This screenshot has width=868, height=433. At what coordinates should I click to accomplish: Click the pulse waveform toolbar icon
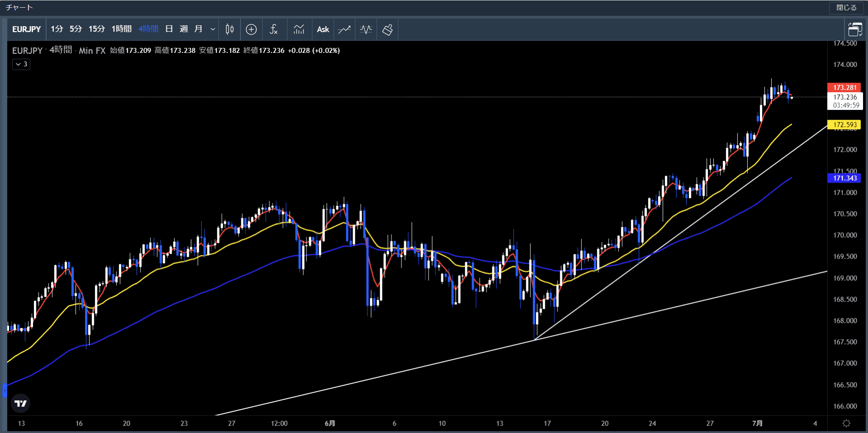point(366,29)
